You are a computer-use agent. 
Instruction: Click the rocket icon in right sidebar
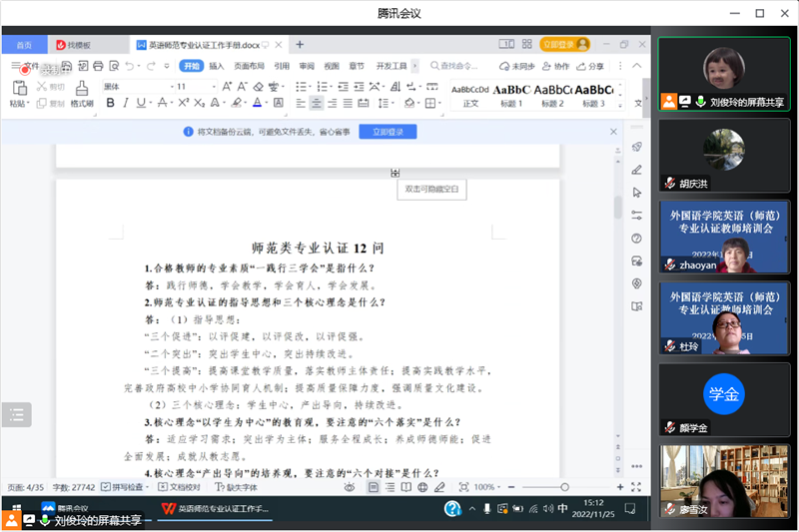tap(636, 148)
